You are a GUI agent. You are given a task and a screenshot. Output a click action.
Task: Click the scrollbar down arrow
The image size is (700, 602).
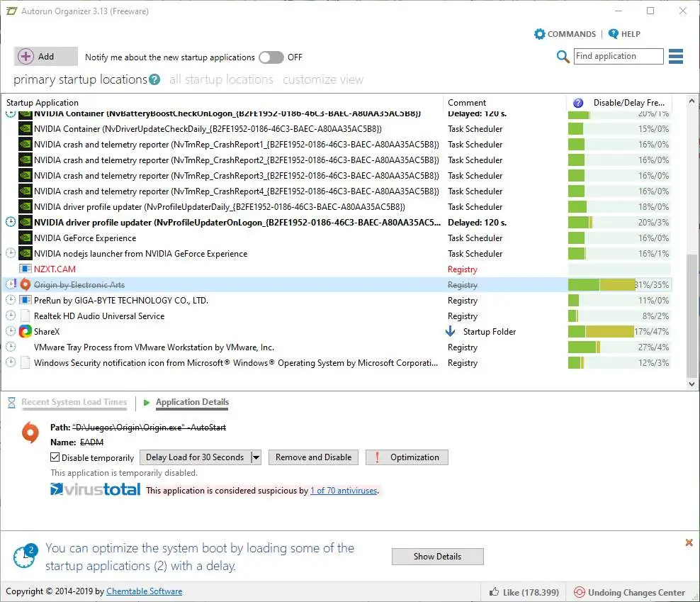tap(691, 384)
